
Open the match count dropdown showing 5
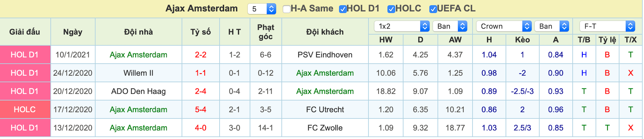click(262, 9)
